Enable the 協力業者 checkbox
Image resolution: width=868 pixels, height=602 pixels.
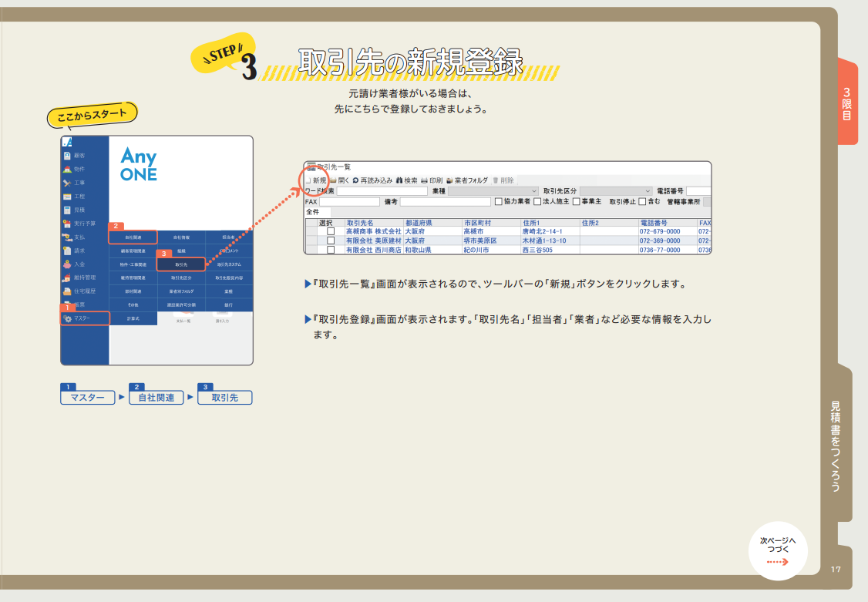point(499,202)
